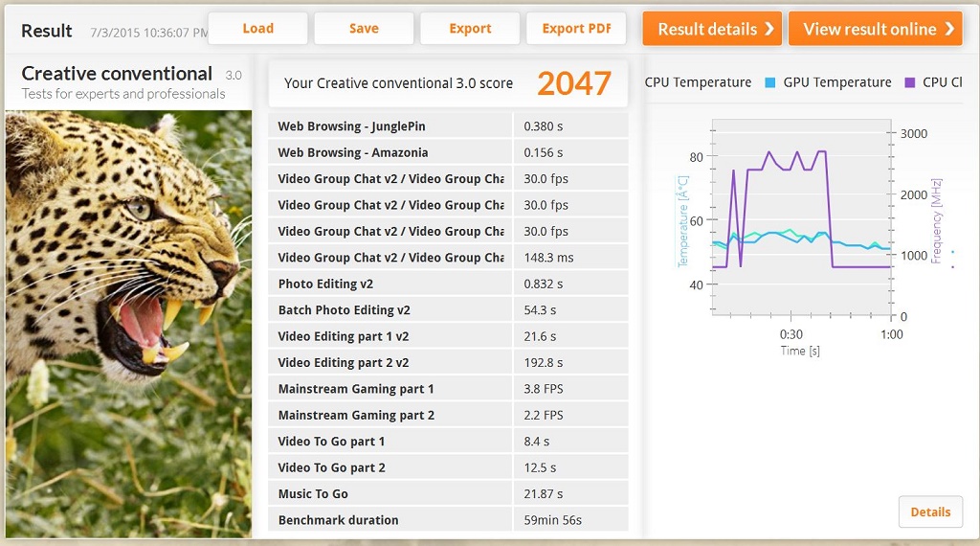Click the leopard benchmark thumbnail image
980x546 pixels.
tap(128, 323)
